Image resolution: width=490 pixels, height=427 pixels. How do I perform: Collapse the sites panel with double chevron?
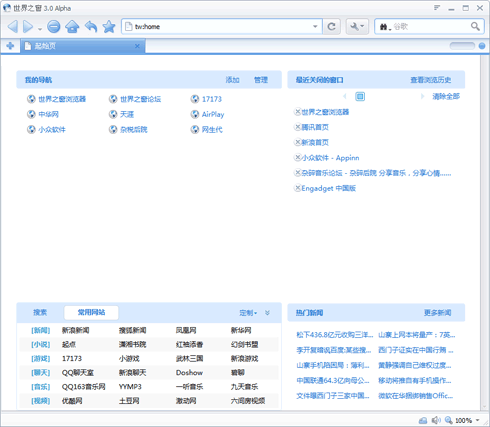click(x=267, y=313)
